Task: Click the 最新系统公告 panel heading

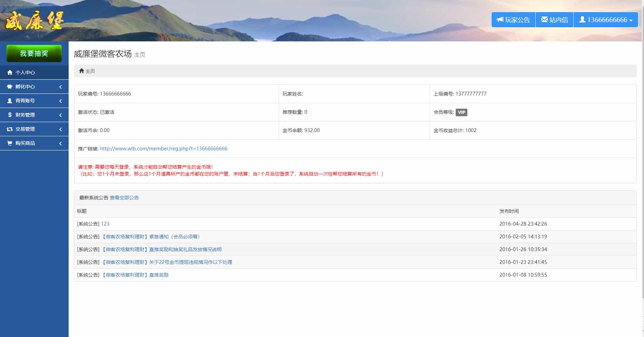Action: (x=94, y=198)
